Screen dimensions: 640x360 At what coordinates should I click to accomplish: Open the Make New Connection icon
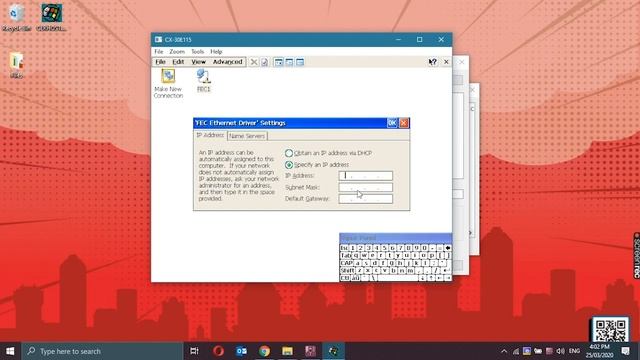tap(168, 84)
